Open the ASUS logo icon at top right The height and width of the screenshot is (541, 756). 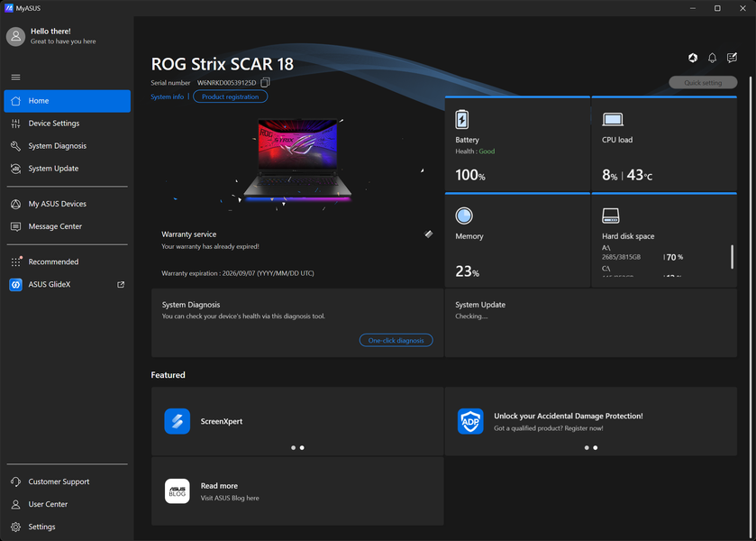[x=693, y=58]
